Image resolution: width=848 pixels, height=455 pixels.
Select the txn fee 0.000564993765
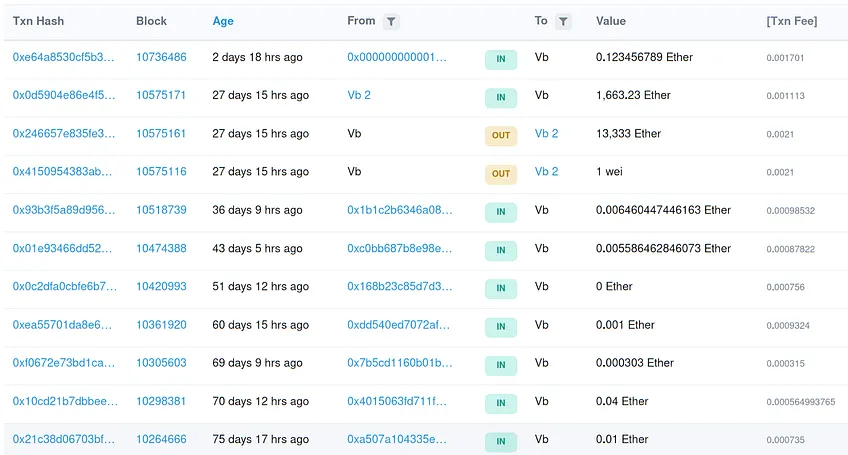800,402
